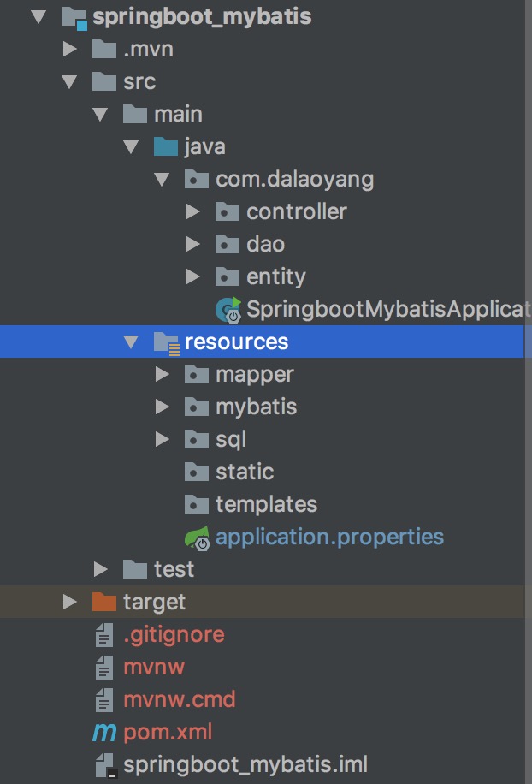Select the springboot_mybatis project name
Image resolution: width=532 pixels, height=784 pixels.
pos(202,17)
